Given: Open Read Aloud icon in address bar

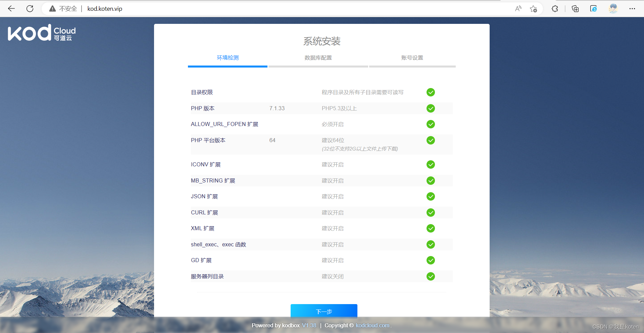Looking at the screenshot, I should pyautogui.click(x=518, y=9).
